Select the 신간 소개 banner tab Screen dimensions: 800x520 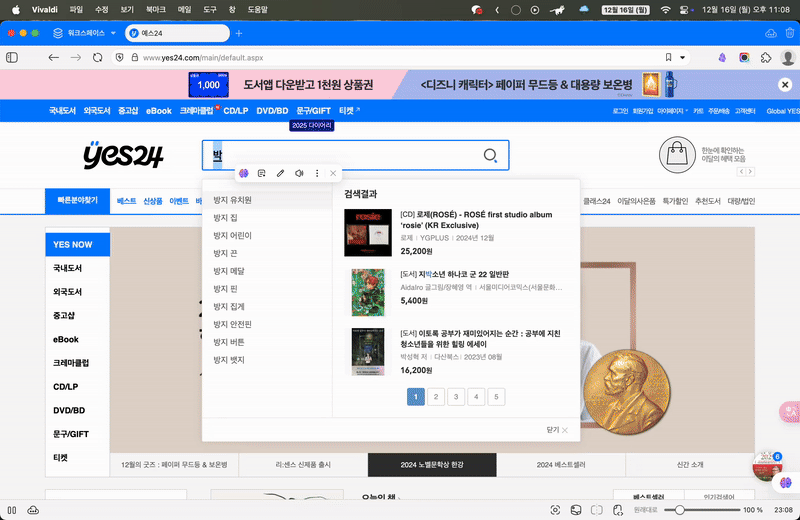click(x=690, y=465)
